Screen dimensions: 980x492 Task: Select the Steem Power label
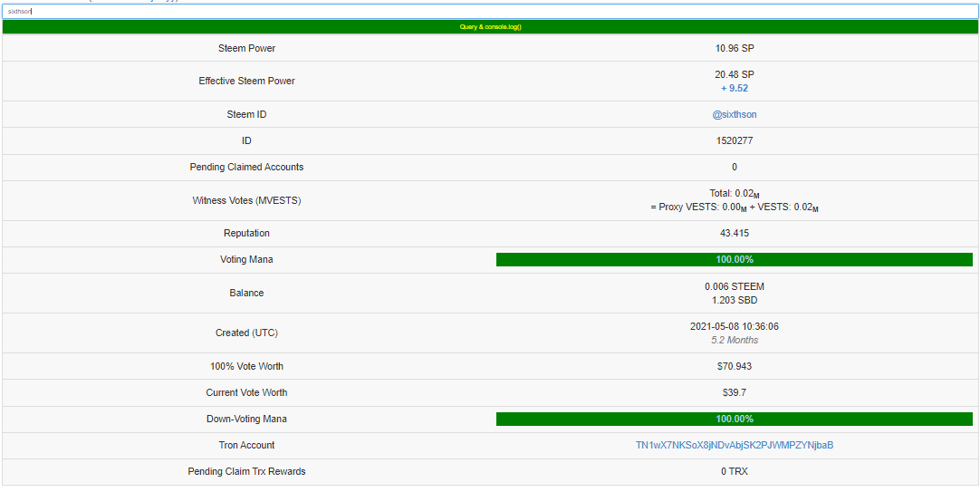pyautogui.click(x=247, y=48)
